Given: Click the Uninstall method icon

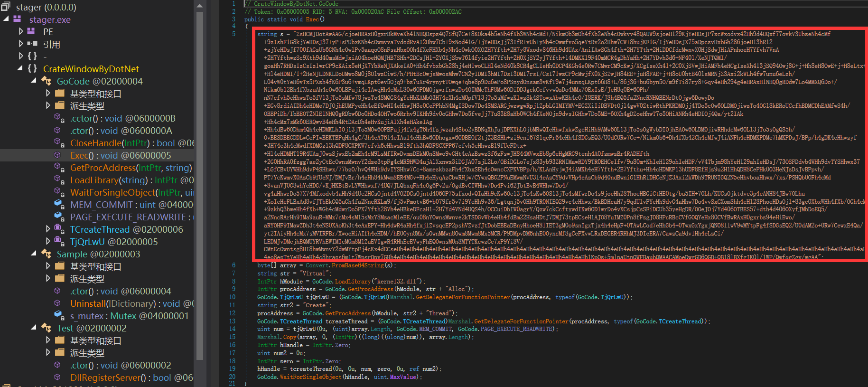Looking at the screenshot, I should click(x=58, y=303).
